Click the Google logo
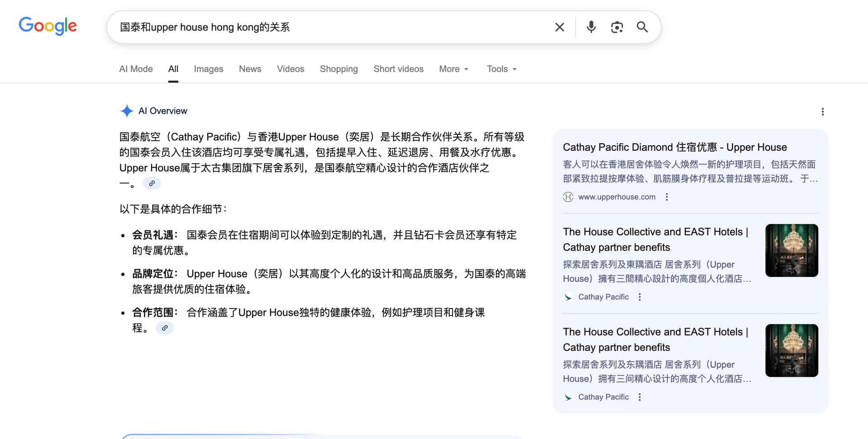Screen dimensions: 868x439 click(47, 26)
